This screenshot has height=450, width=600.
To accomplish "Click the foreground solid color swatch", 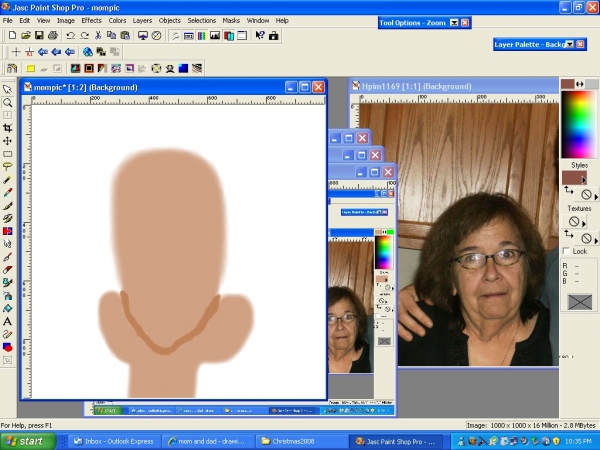I will [x=567, y=84].
